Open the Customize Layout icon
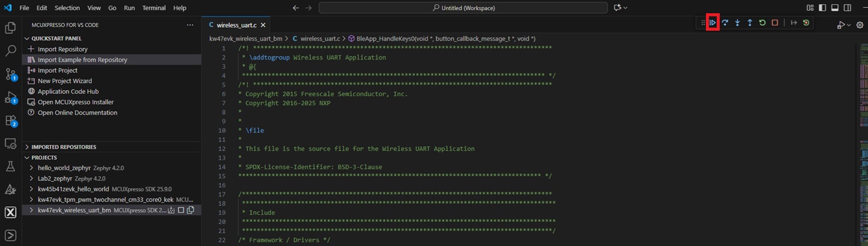The height and width of the screenshot is (246, 868). click(x=810, y=8)
